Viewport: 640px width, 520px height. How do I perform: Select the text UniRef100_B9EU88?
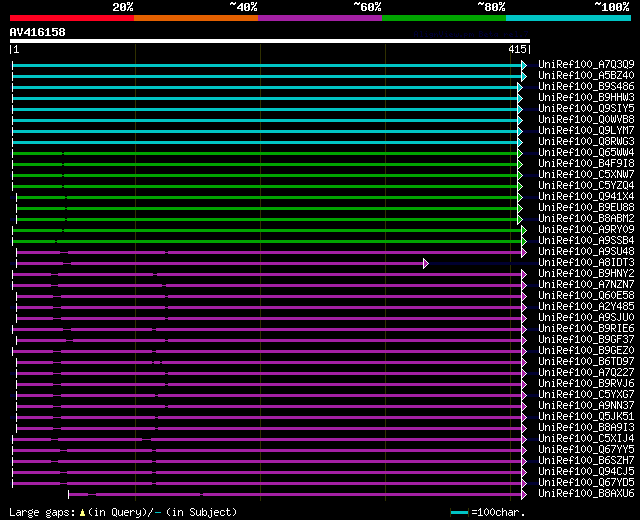point(586,208)
